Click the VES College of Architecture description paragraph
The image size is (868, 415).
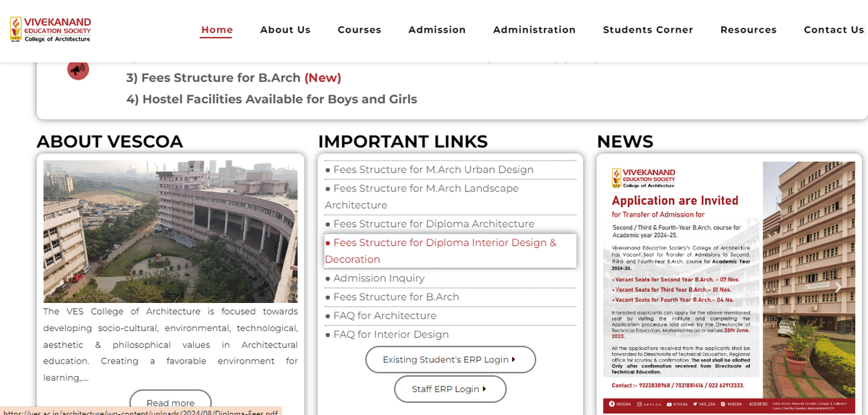[170, 345]
